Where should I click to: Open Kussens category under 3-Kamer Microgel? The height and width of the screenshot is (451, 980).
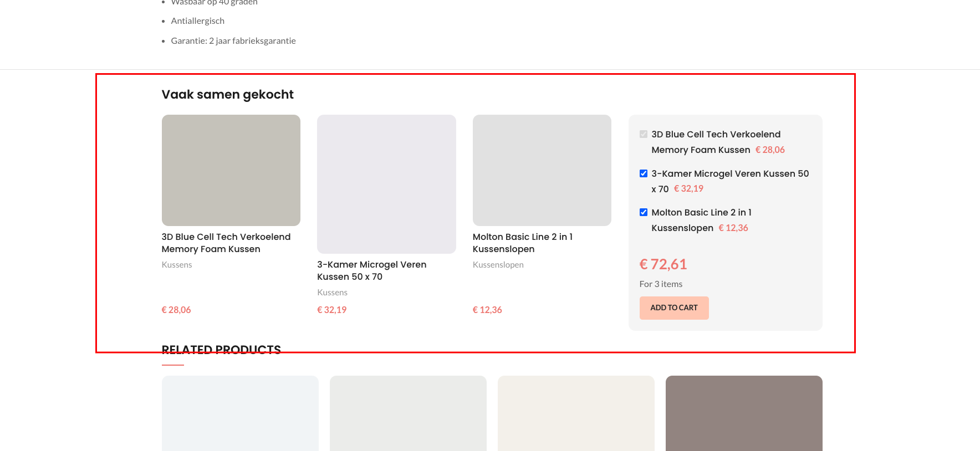(x=332, y=293)
